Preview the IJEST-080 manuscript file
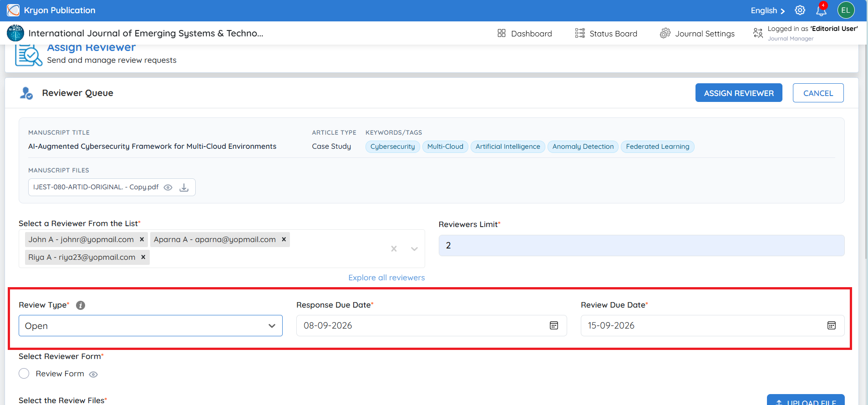 [168, 187]
